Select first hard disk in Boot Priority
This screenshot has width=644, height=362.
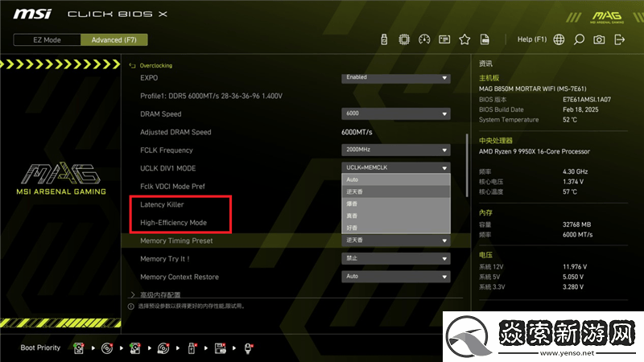pos(79,348)
